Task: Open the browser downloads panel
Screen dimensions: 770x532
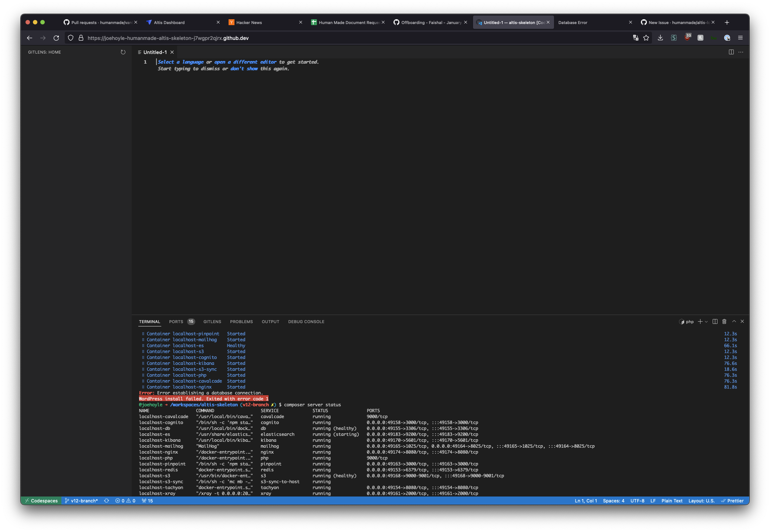Action: (660, 38)
